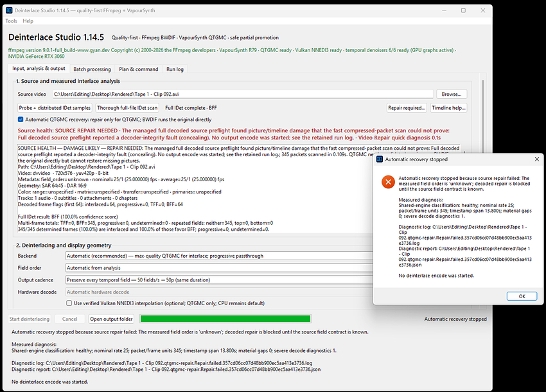Close the Deinterlace Studio main window

tap(482, 10)
